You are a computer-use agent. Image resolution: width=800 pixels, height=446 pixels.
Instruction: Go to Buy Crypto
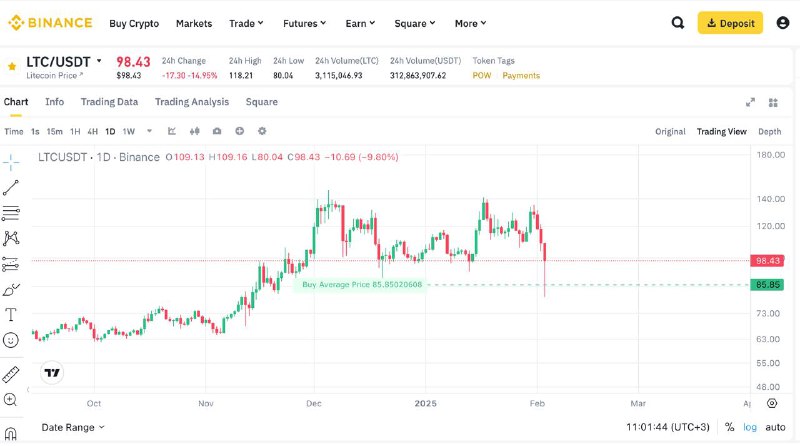(134, 23)
